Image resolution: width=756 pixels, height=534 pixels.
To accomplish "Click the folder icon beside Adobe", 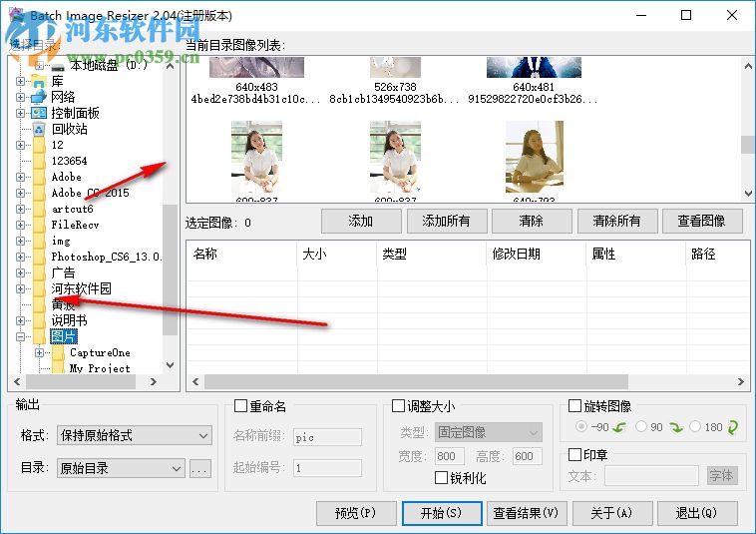I will coord(39,177).
